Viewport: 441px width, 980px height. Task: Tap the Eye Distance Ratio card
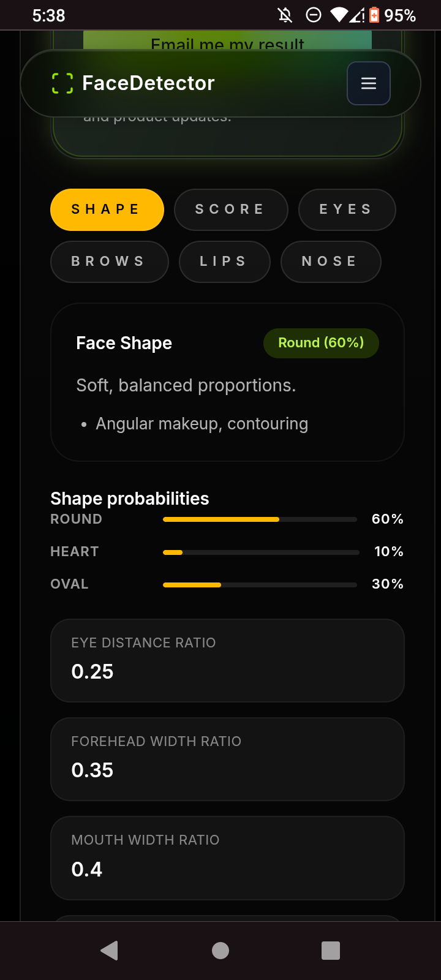227,660
